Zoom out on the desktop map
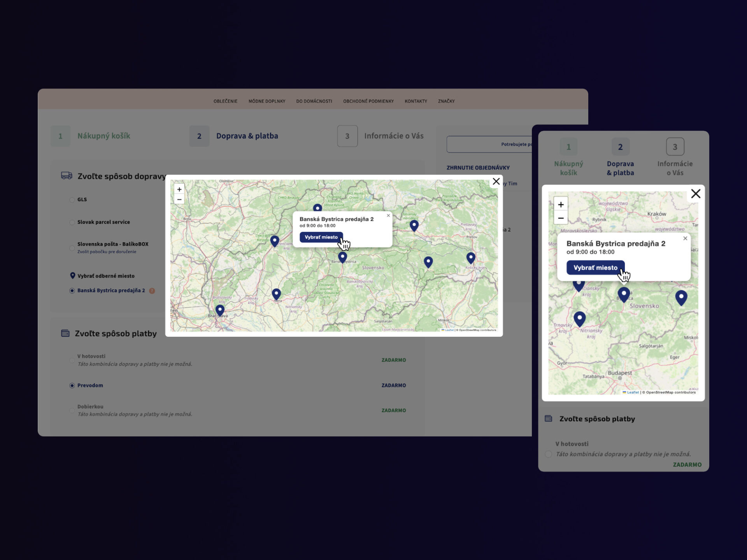The height and width of the screenshot is (560, 747). pyautogui.click(x=179, y=199)
